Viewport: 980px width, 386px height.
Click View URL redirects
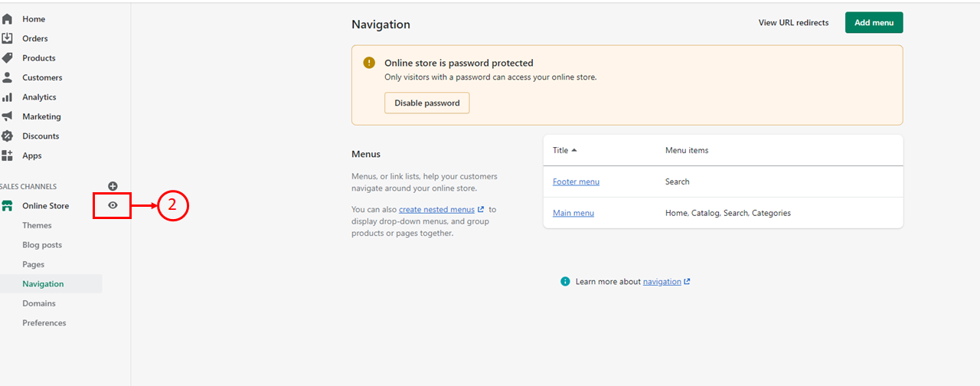pyautogui.click(x=793, y=23)
